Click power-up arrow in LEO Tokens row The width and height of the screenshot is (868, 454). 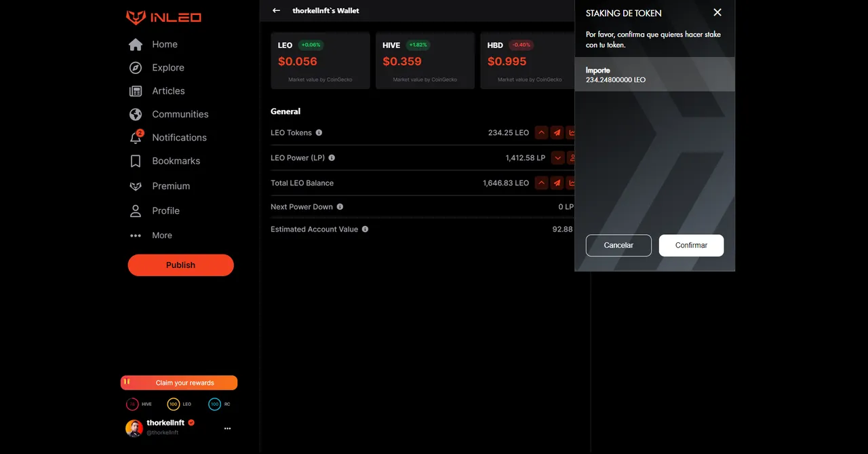tap(541, 133)
